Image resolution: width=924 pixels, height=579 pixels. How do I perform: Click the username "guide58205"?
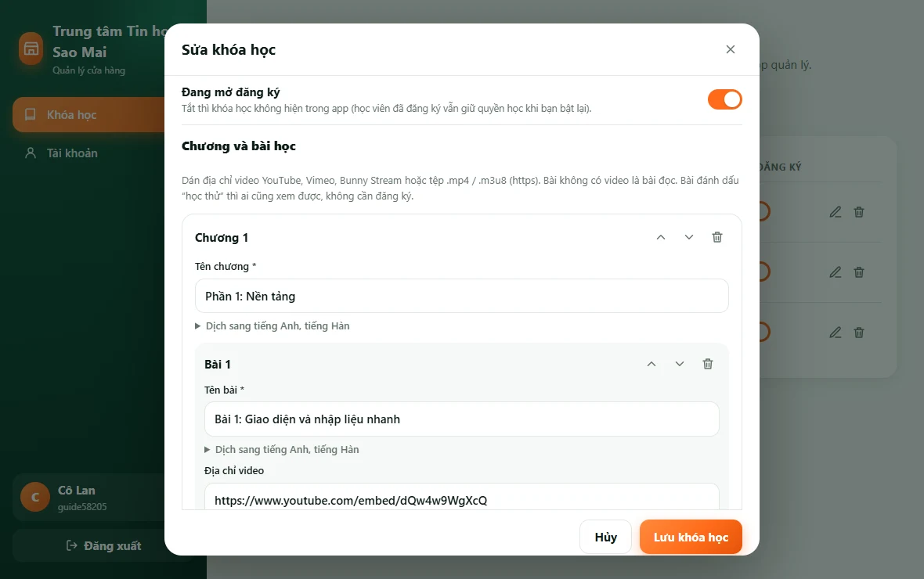(82, 506)
